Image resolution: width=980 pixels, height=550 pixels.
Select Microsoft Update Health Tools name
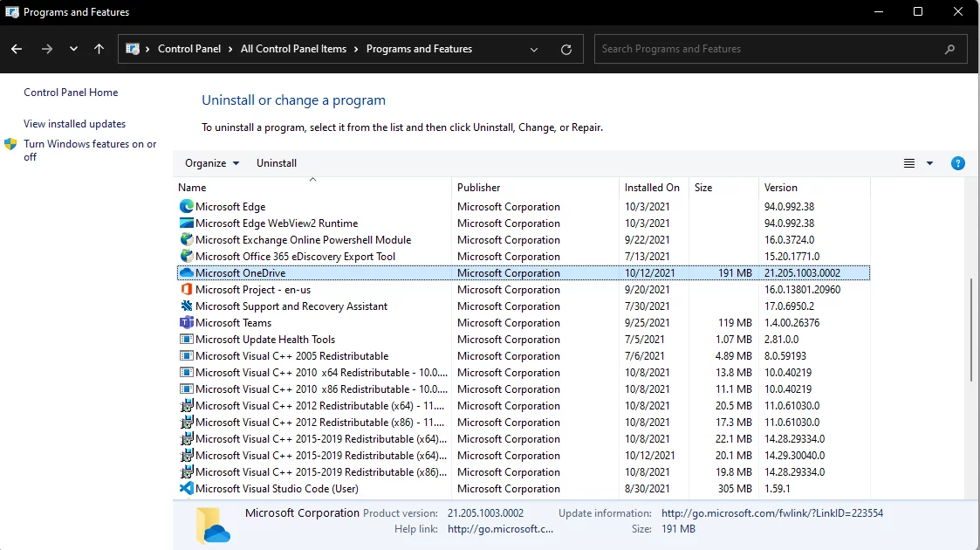pyautogui.click(x=265, y=340)
